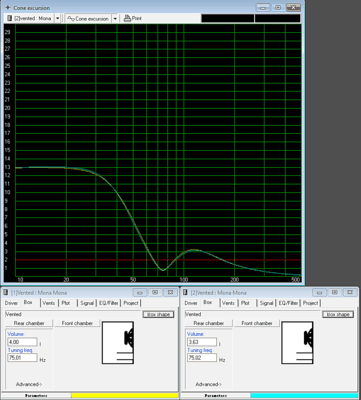Click vented box diagram in window [2]
This screenshot has width=361, height=400.
297,342
